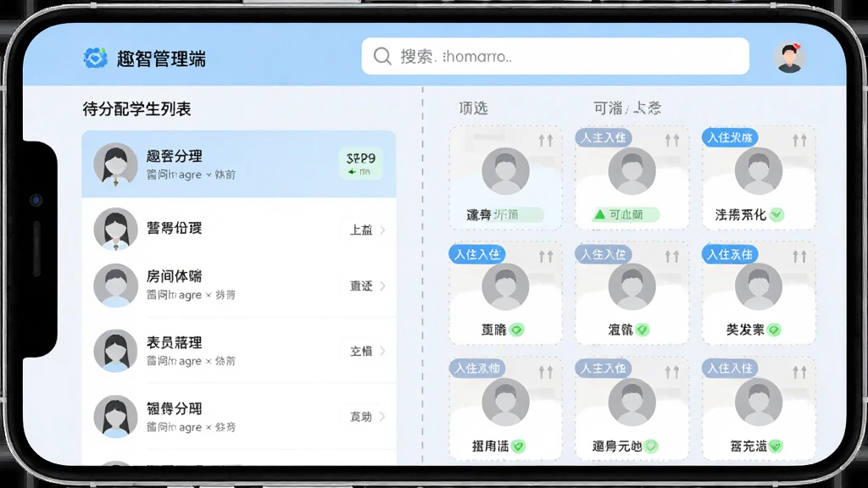The image size is (868, 488).
Task: Toggle the green check on the bottom-left room card
Action: [x=518, y=446]
